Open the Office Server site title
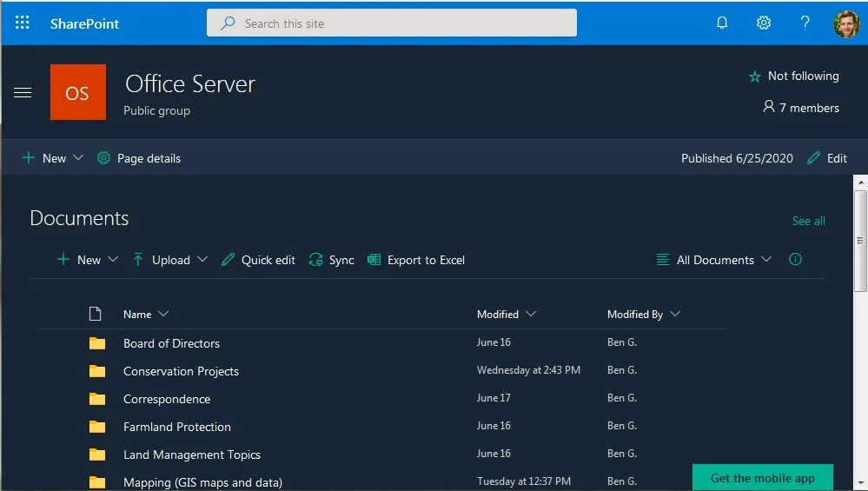This screenshot has height=491, width=868. (x=190, y=84)
